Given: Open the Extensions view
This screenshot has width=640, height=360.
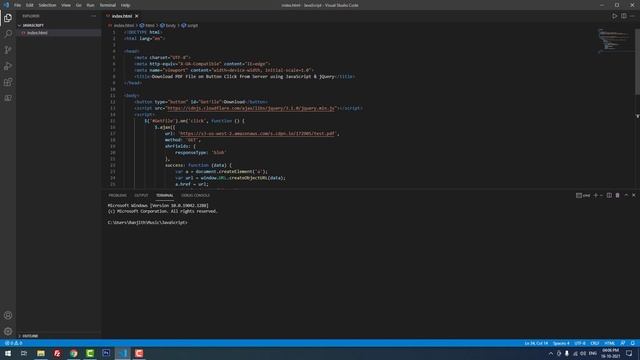Looking at the screenshot, I should coord(8,82).
